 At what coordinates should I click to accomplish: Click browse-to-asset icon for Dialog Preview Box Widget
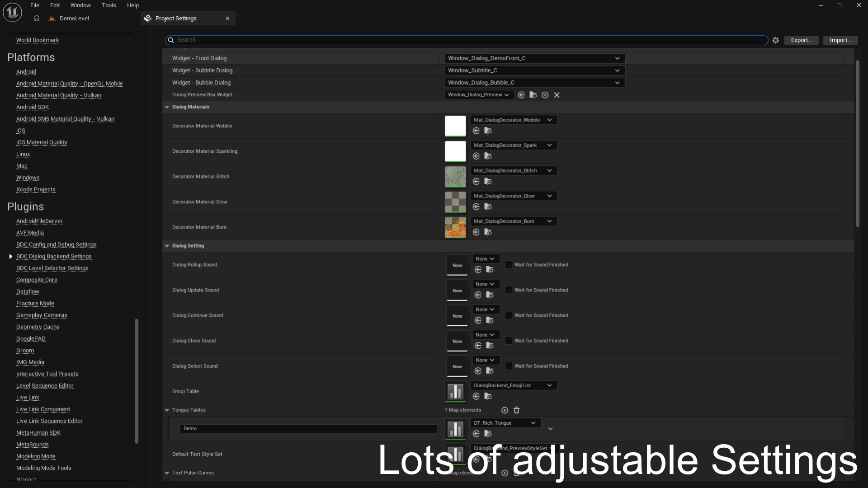tap(533, 95)
